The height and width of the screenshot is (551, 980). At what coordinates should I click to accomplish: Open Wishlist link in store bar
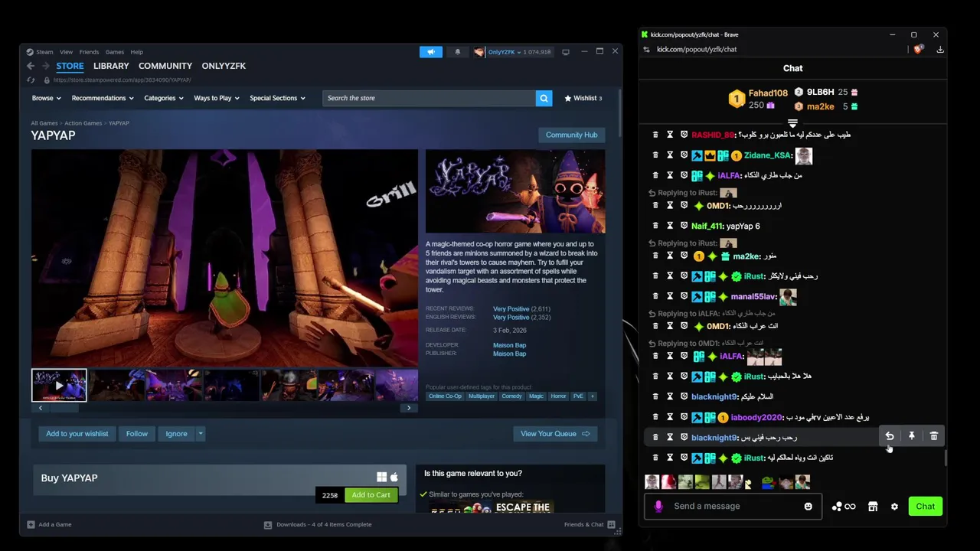coord(583,98)
